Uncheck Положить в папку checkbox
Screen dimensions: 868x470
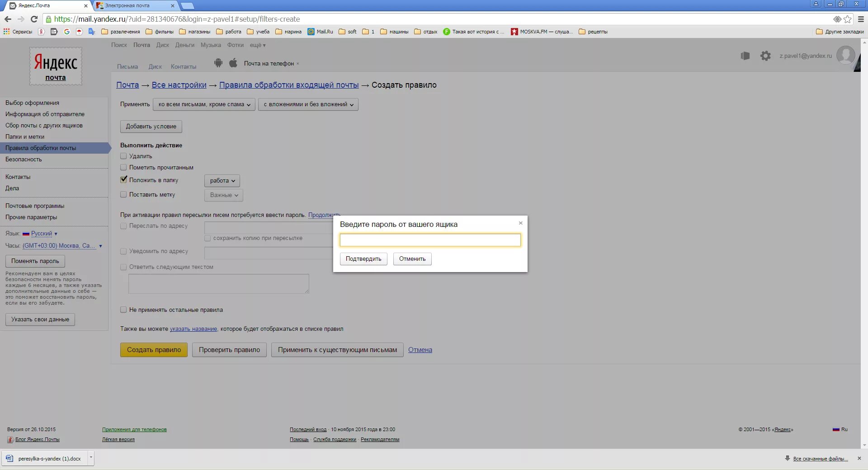coord(123,179)
